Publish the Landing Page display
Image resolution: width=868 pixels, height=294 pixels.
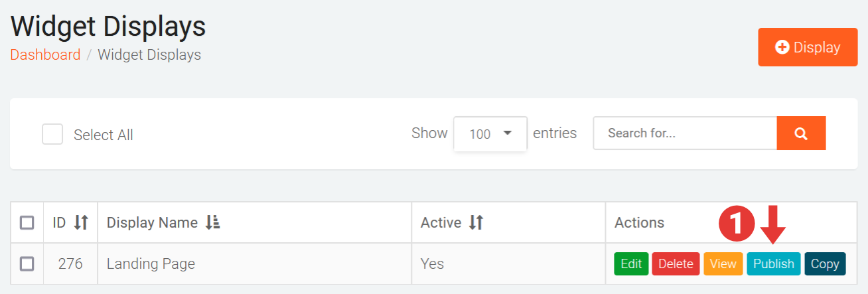(x=773, y=263)
